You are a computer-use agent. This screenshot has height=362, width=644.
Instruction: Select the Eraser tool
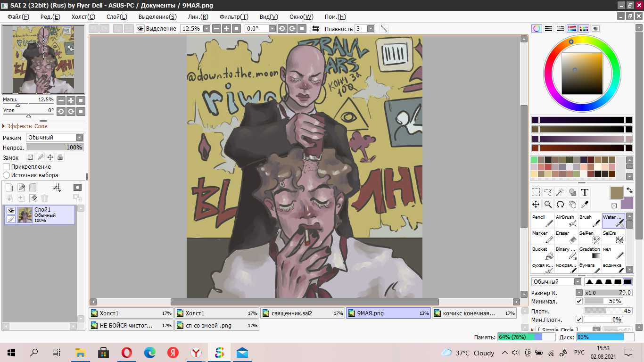(x=566, y=237)
